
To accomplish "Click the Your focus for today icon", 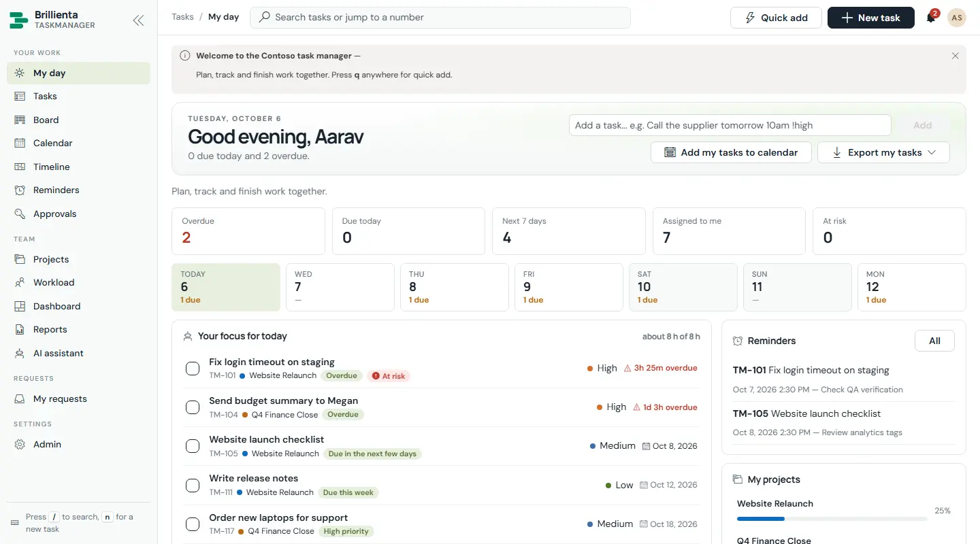I will 188,336.
